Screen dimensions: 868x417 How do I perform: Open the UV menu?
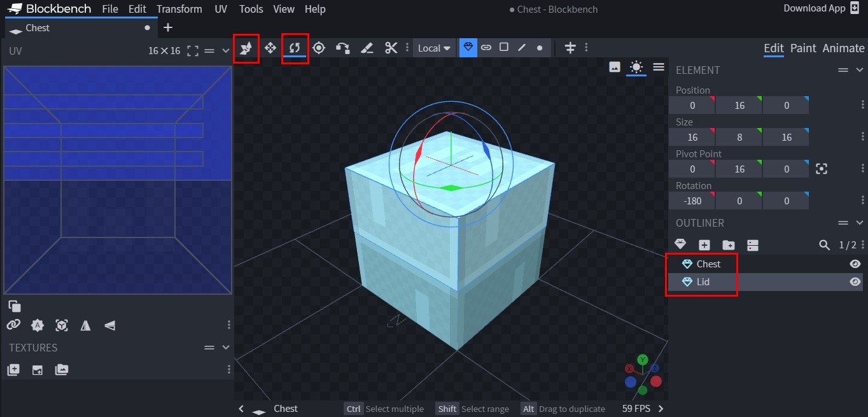coord(221,9)
